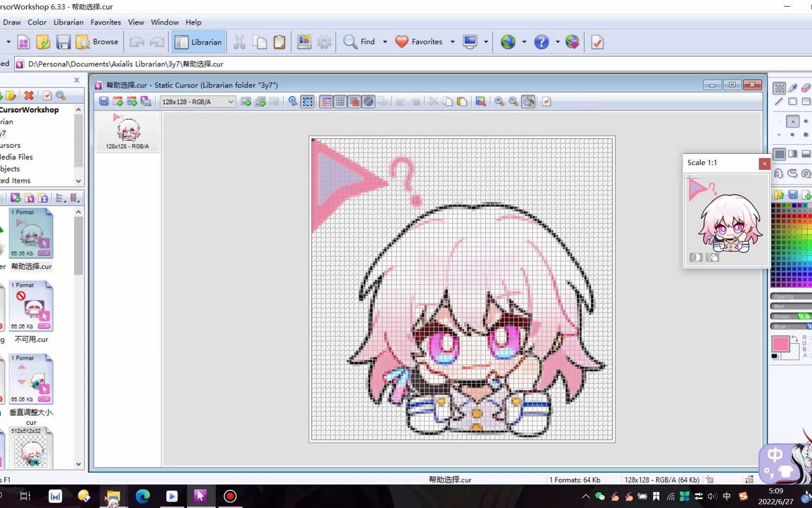Expand the Find dropdown arrow
The image size is (812, 508).
click(x=385, y=42)
